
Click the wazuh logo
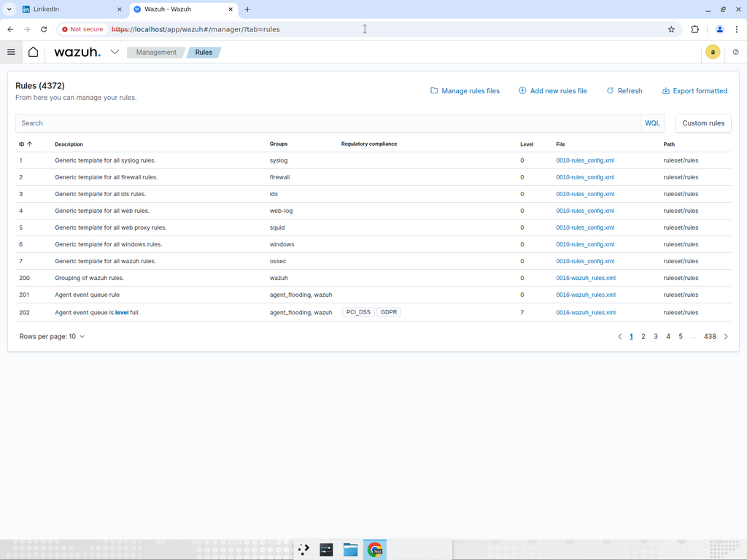(77, 52)
